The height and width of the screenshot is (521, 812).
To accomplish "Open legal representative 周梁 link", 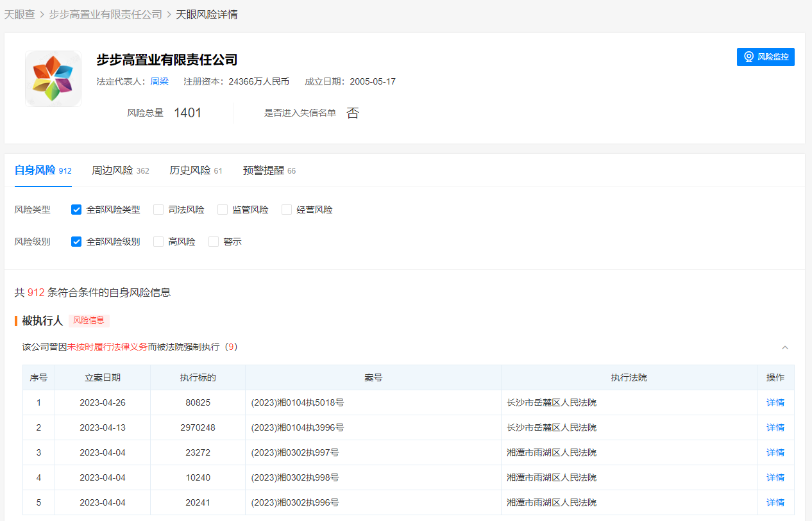I will [159, 81].
